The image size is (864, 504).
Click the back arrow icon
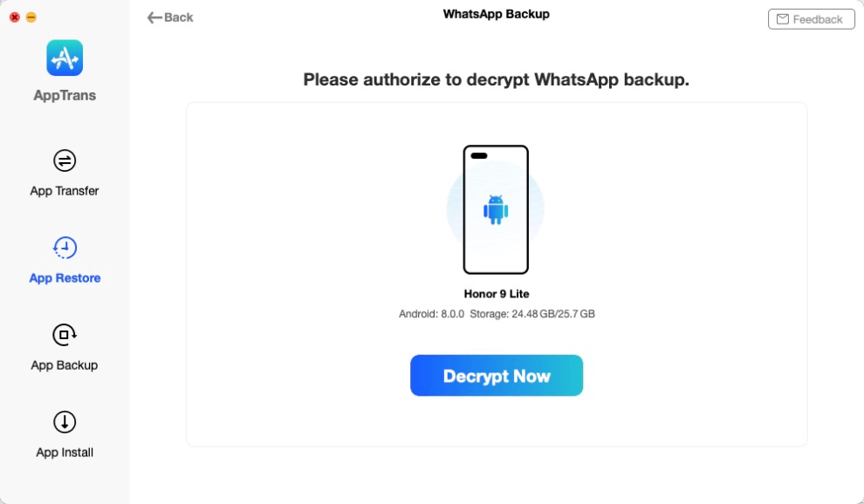point(154,17)
